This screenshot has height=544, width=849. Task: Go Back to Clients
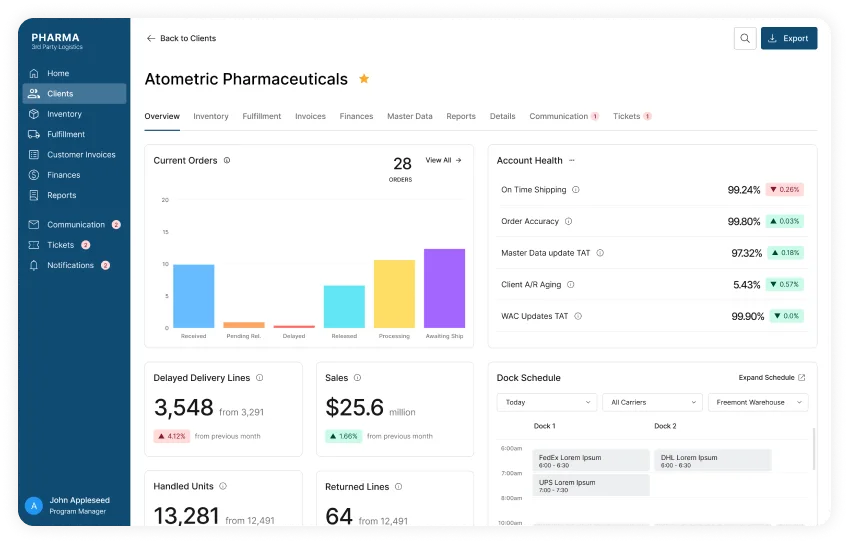pyautogui.click(x=181, y=38)
